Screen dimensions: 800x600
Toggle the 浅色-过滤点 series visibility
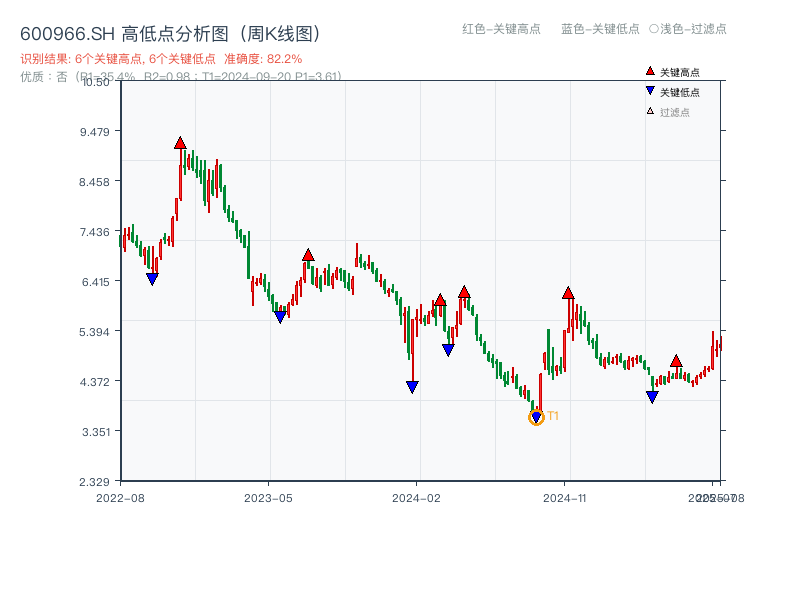tap(688, 29)
